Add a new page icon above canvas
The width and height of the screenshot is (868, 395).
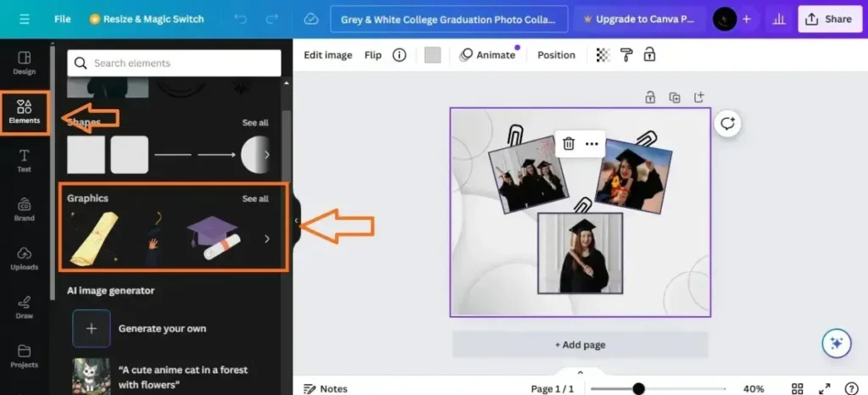coord(698,97)
